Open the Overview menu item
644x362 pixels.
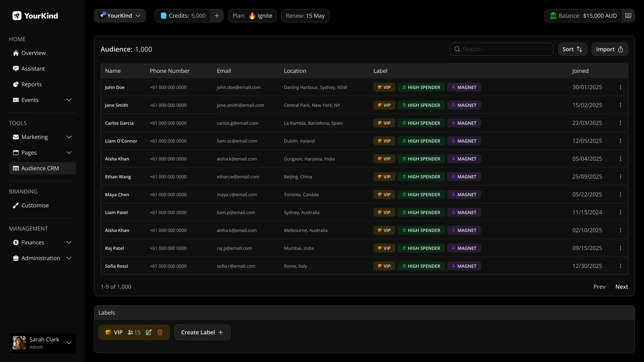[34, 53]
